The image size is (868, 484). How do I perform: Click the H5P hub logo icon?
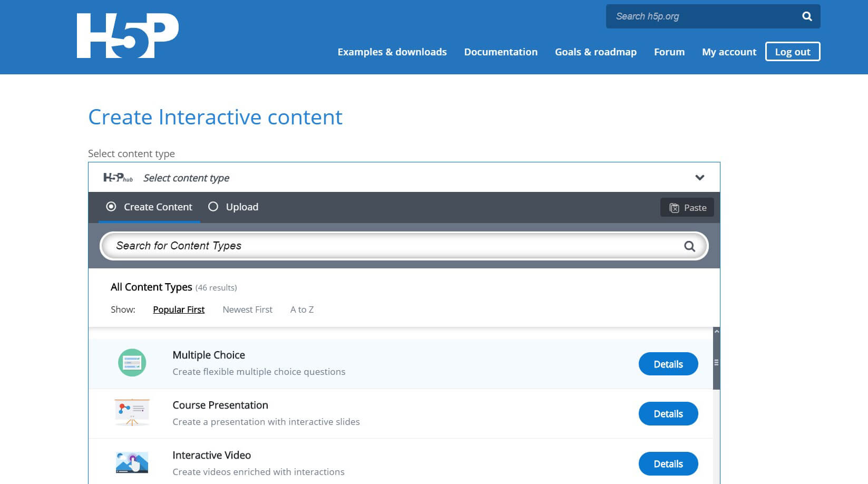(118, 178)
